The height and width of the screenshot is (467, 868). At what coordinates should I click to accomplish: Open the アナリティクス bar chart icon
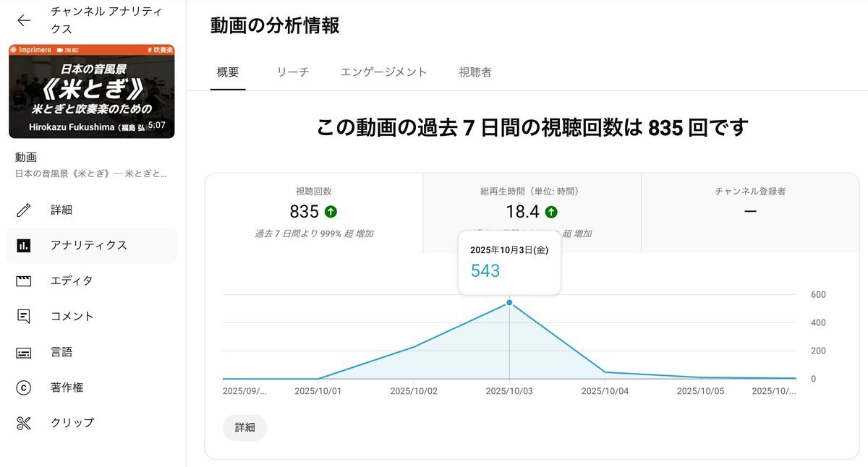[x=24, y=246]
